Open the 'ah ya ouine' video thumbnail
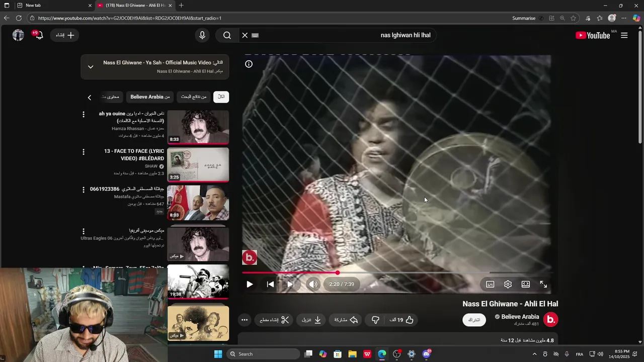The width and height of the screenshot is (644, 362). click(198, 127)
